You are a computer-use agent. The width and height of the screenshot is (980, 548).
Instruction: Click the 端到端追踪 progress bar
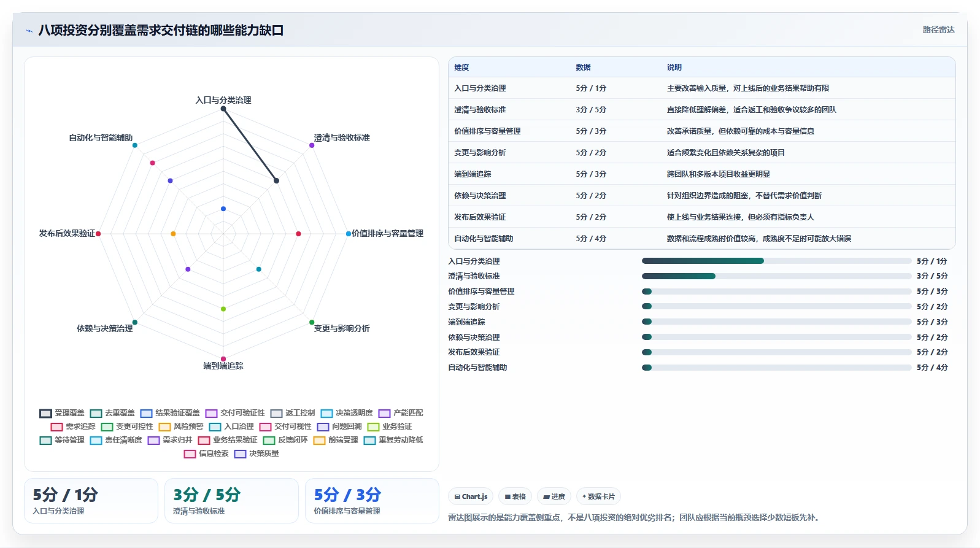[776, 322]
